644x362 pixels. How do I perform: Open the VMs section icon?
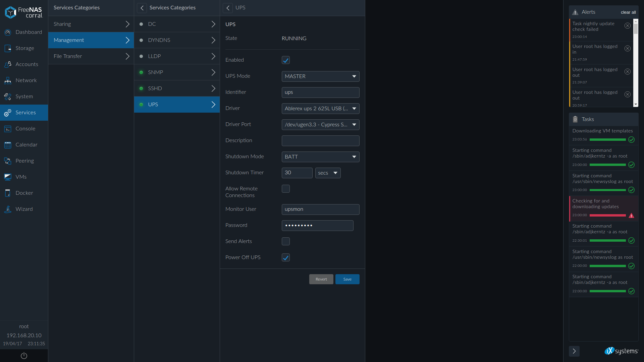click(x=8, y=177)
